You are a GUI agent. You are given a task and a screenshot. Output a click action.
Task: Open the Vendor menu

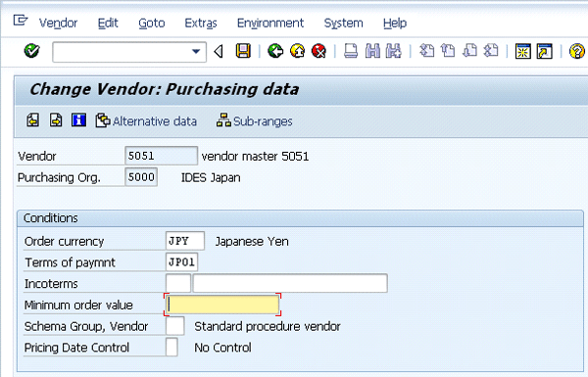click(x=58, y=24)
